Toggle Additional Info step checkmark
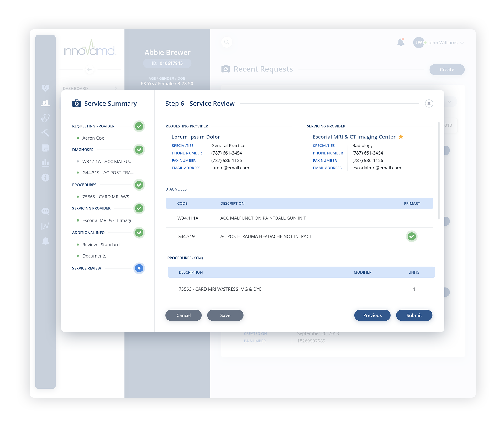Viewport: 504px width, 427px height. [x=139, y=233]
